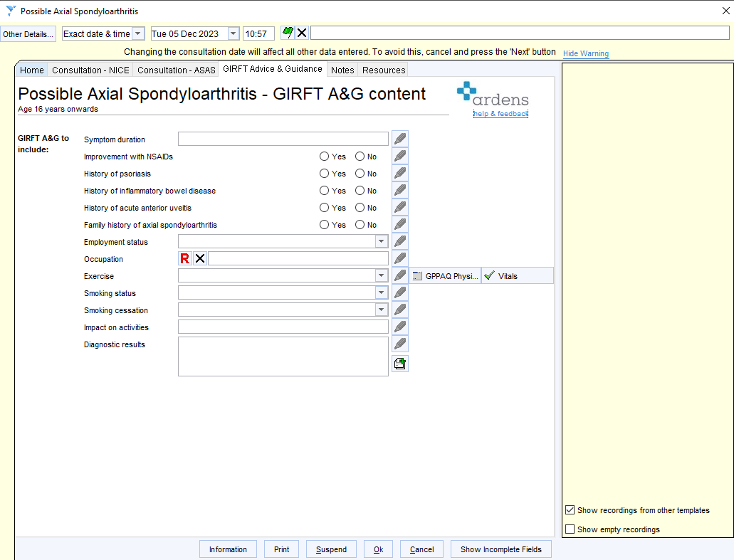734x560 pixels.
Task: Select No for inflammatory bowel disease
Action: pos(360,191)
